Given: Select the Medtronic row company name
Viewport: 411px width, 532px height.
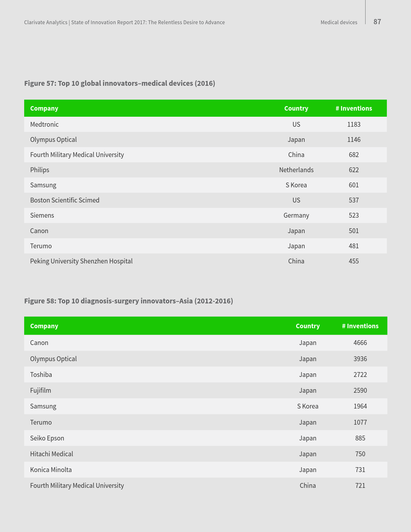Looking at the screenshot, I should click(44, 124).
